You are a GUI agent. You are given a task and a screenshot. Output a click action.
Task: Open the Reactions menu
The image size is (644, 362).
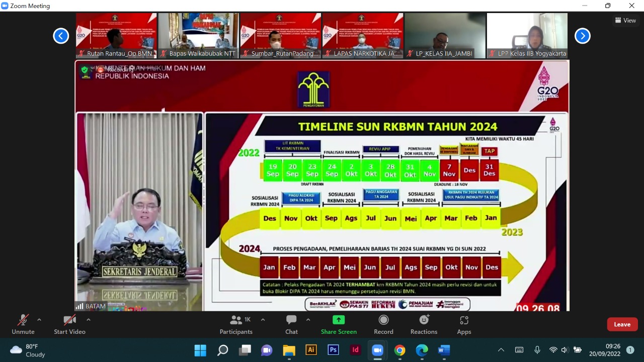tap(424, 324)
